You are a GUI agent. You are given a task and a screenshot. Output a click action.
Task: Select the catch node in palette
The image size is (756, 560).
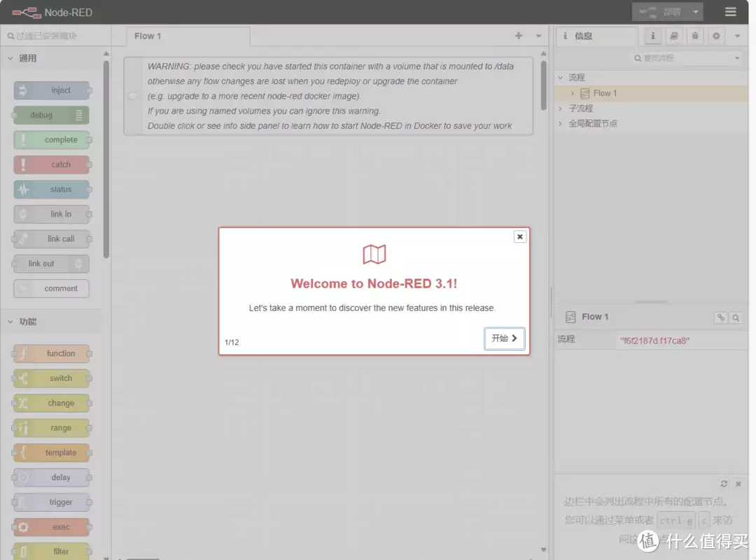(x=52, y=164)
